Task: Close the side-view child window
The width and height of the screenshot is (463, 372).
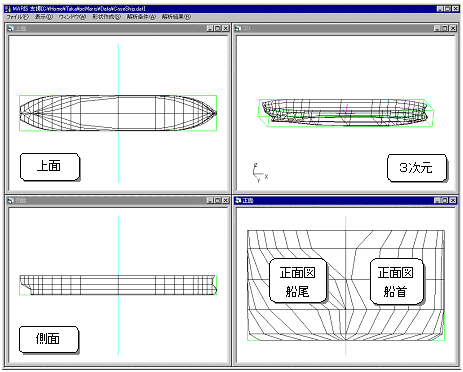Action: [x=226, y=200]
